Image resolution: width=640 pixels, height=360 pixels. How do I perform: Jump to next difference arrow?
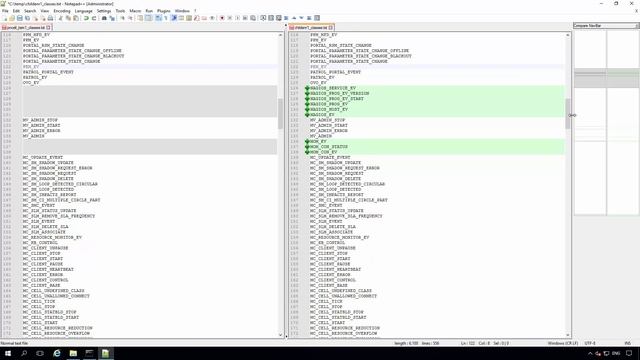[301, 18]
